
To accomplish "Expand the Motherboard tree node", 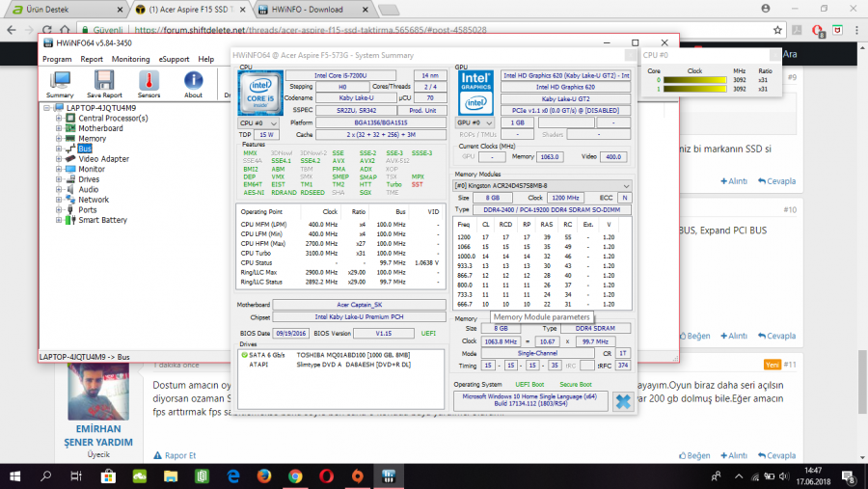I will coord(59,128).
